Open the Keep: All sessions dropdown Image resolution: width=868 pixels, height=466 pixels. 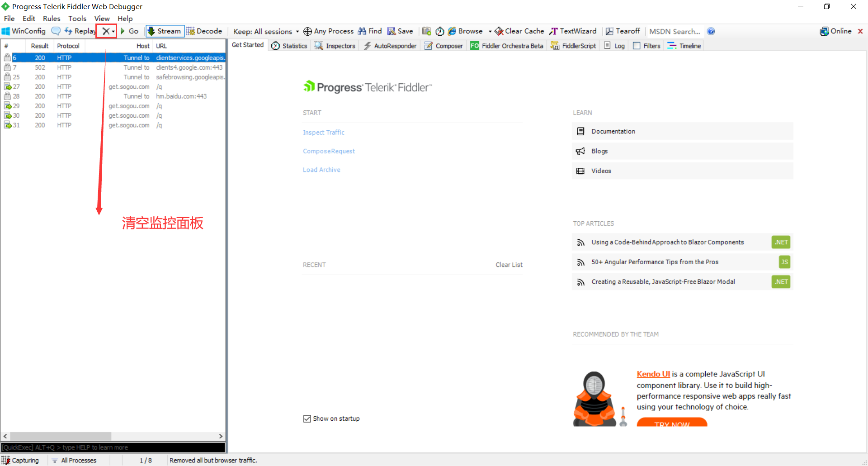point(266,32)
